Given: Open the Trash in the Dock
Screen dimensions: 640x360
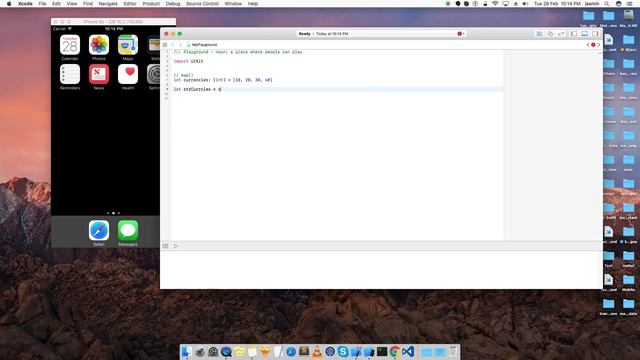Looking at the screenshot, I should (x=453, y=351).
